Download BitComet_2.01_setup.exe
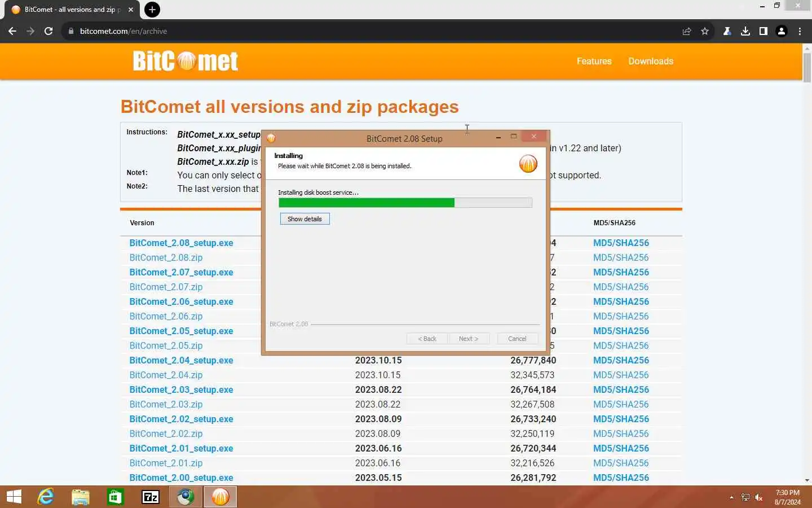Viewport: 812px width, 508px height. point(181,448)
